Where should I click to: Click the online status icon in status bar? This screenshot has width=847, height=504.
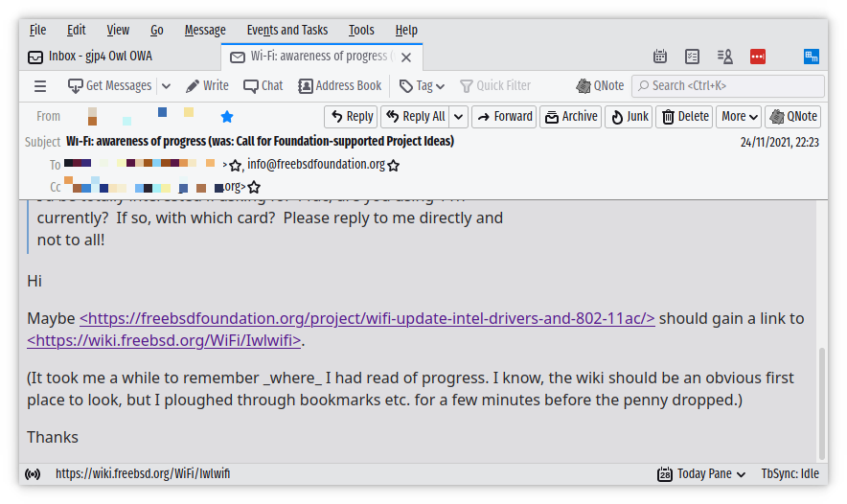[33, 474]
